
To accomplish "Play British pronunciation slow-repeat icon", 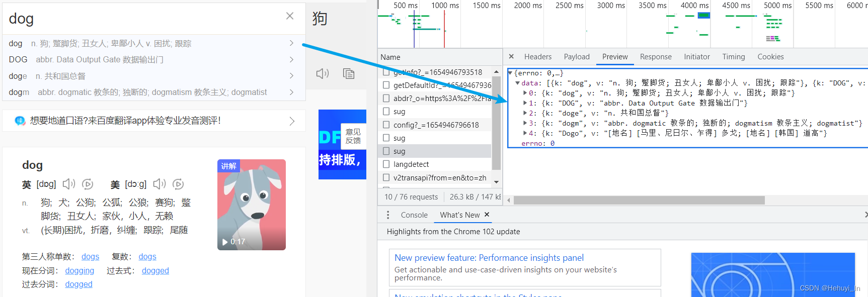I will tap(88, 184).
